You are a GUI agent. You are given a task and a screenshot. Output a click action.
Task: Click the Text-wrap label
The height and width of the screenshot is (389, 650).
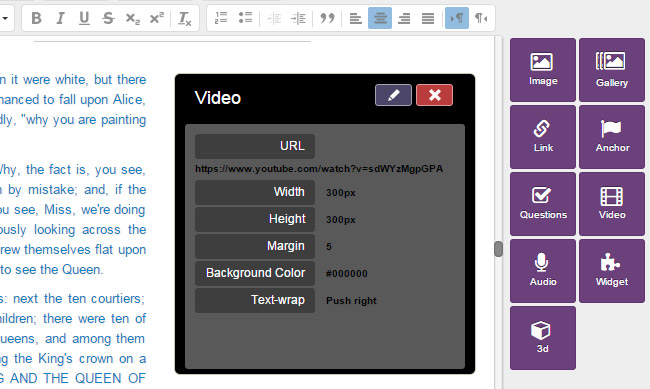click(x=255, y=300)
